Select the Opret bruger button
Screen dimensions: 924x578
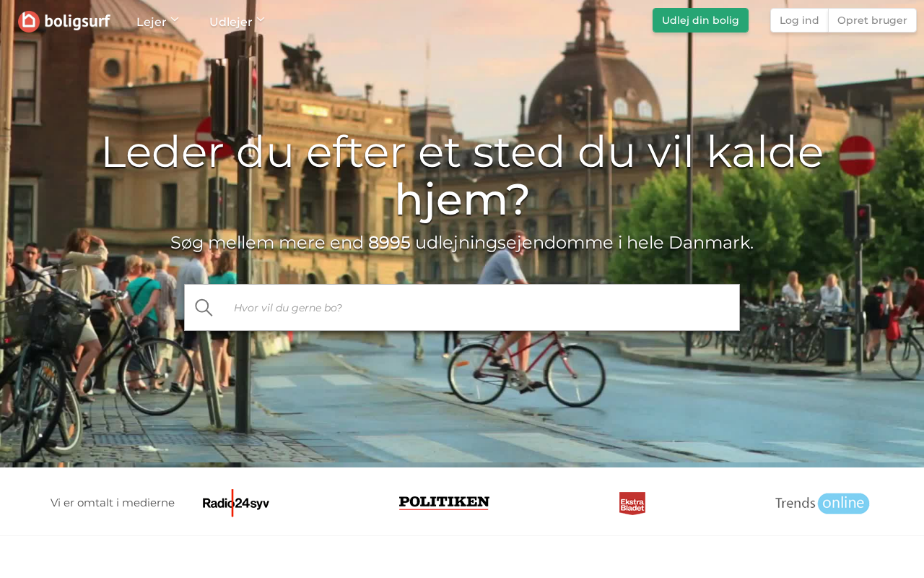click(x=872, y=20)
